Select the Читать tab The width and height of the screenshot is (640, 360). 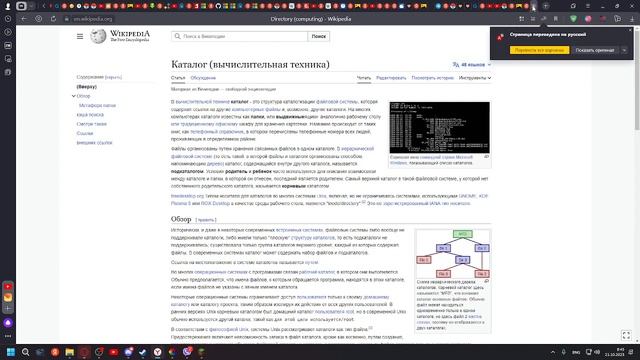(364, 78)
